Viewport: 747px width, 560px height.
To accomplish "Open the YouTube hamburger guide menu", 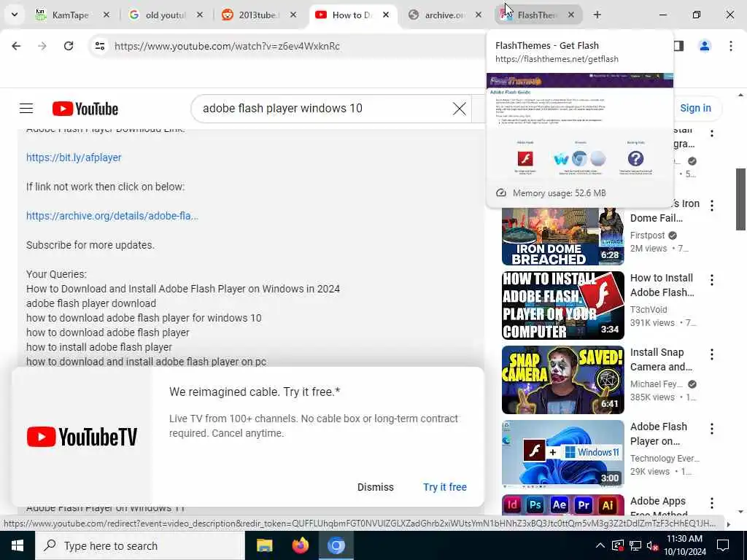I will coord(26,109).
